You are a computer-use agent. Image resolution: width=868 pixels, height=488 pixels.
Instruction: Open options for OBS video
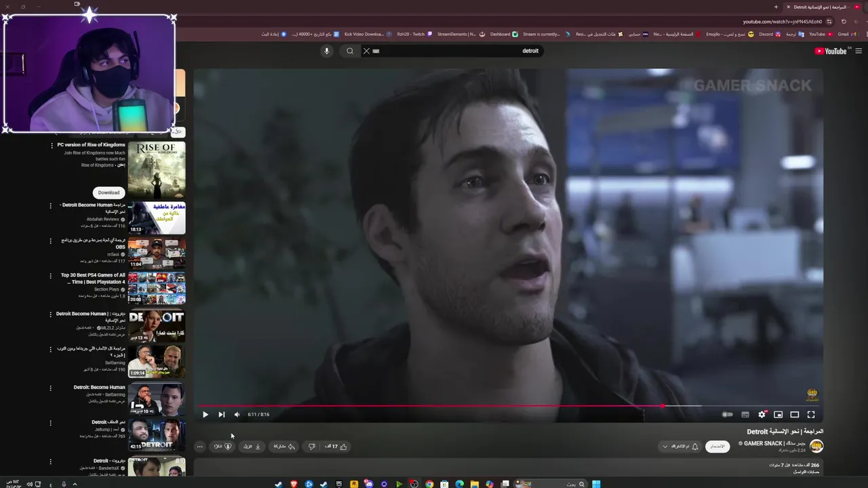pyautogui.click(x=50, y=241)
